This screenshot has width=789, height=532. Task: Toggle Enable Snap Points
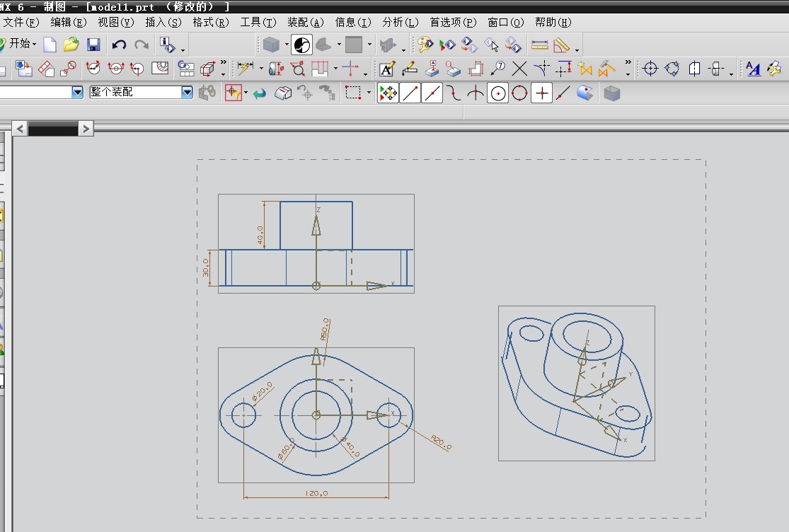pyautogui.click(x=388, y=93)
